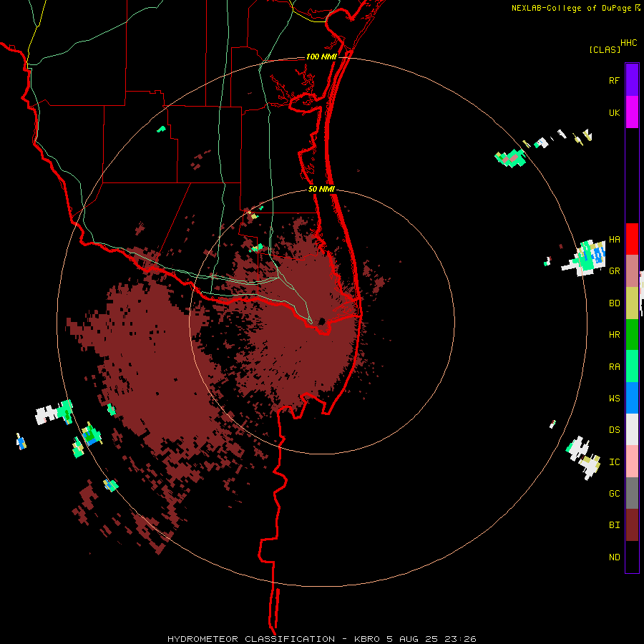Click the "WS" legend label

tap(614, 399)
